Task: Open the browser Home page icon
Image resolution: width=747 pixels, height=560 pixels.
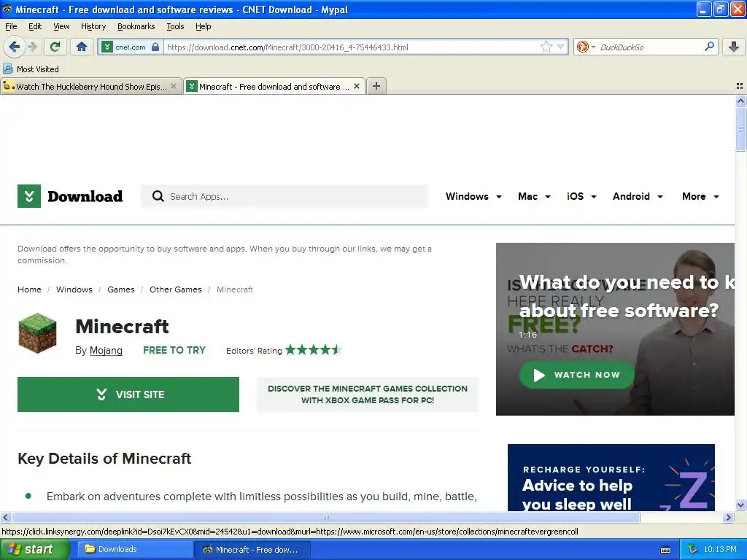Action: pos(82,47)
